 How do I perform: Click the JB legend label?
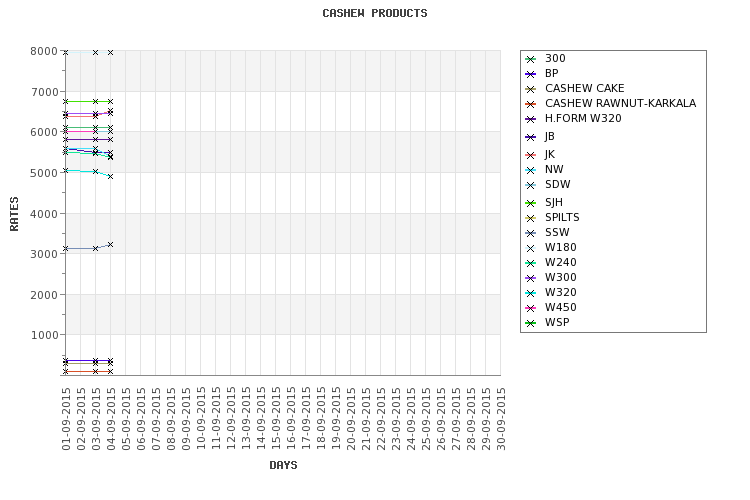point(550,136)
